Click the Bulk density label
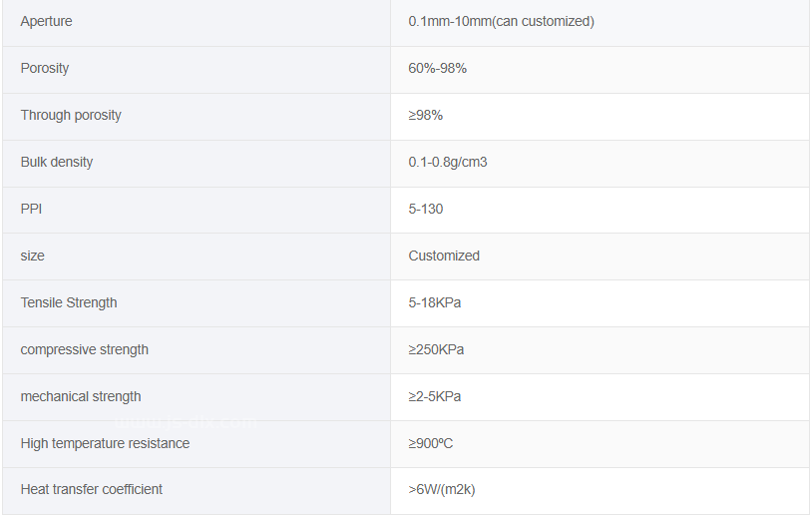 (x=57, y=162)
